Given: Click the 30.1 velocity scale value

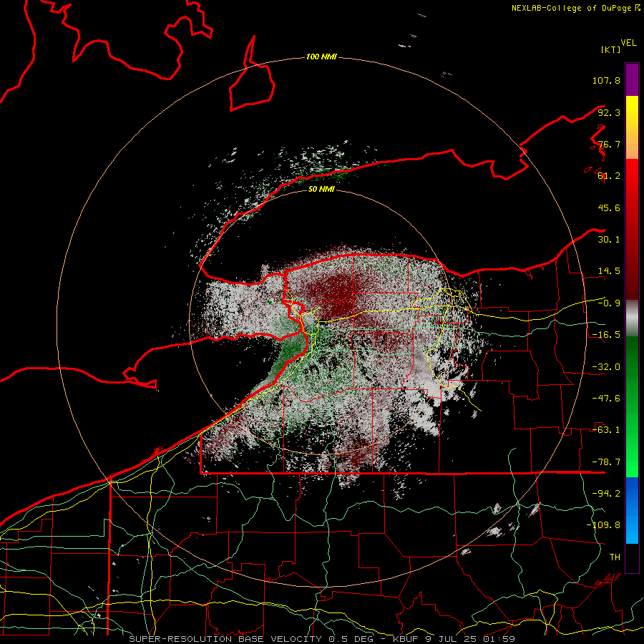Looking at the screenshot, I should (x=609, y=240).
